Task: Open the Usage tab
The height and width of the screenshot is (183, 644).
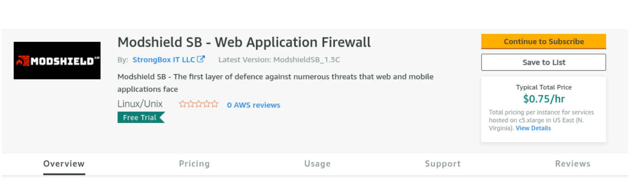Action: coord(317,164)
